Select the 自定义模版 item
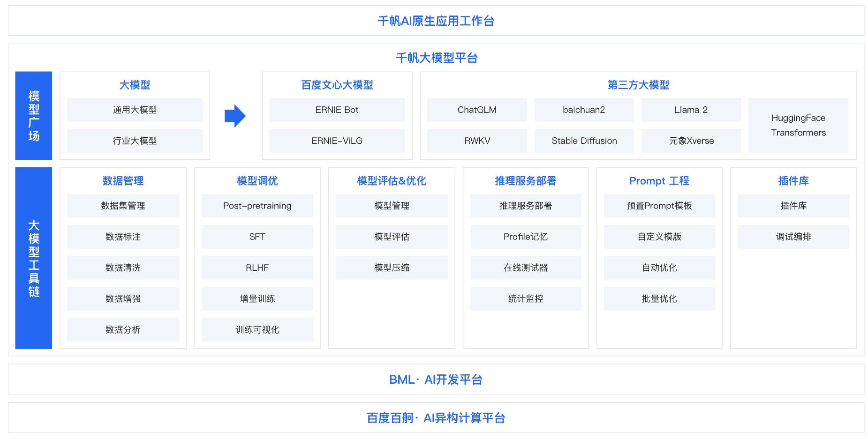This screenshot has height=439, width=868. (x=659, y=237)
